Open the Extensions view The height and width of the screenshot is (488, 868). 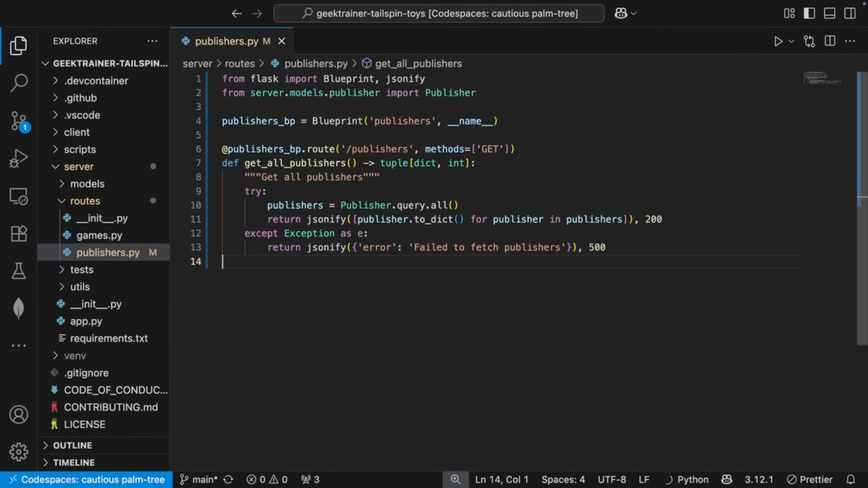[x=19, y=234]
